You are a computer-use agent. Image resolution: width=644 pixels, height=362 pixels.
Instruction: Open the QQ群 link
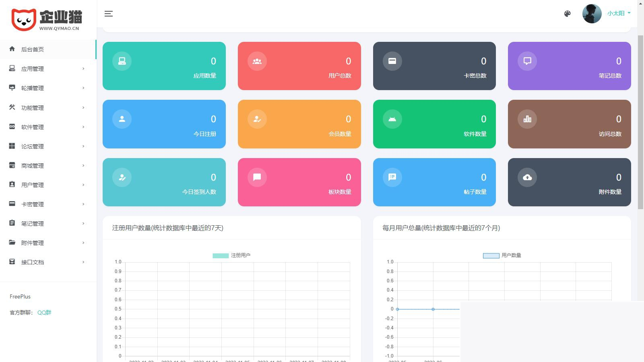click(x=43, y=312)
